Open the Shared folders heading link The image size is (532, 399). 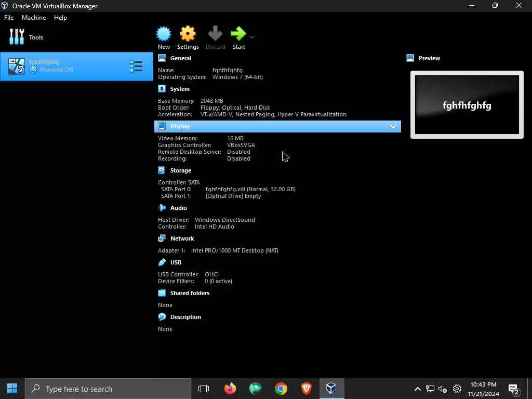pos(190,293)
